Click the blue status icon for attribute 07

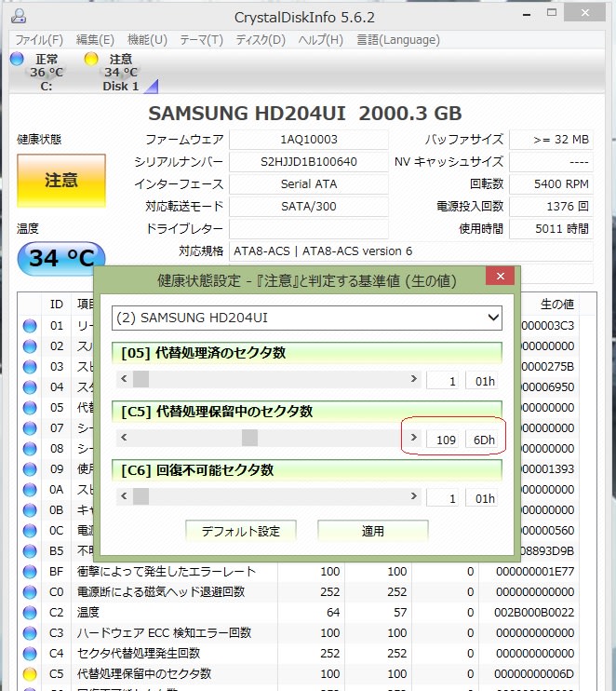pos(30,427)
